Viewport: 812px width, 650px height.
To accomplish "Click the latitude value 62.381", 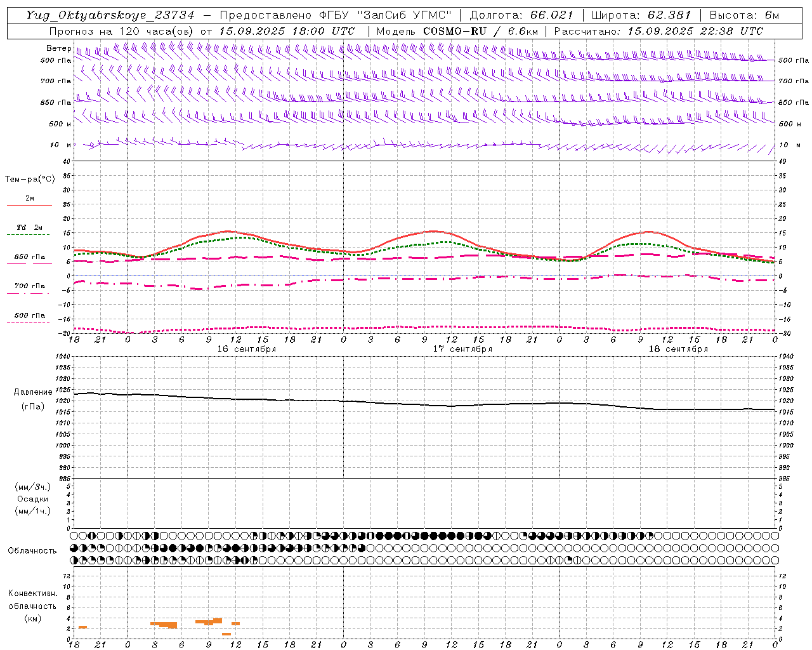I will (x=669, y=15).
